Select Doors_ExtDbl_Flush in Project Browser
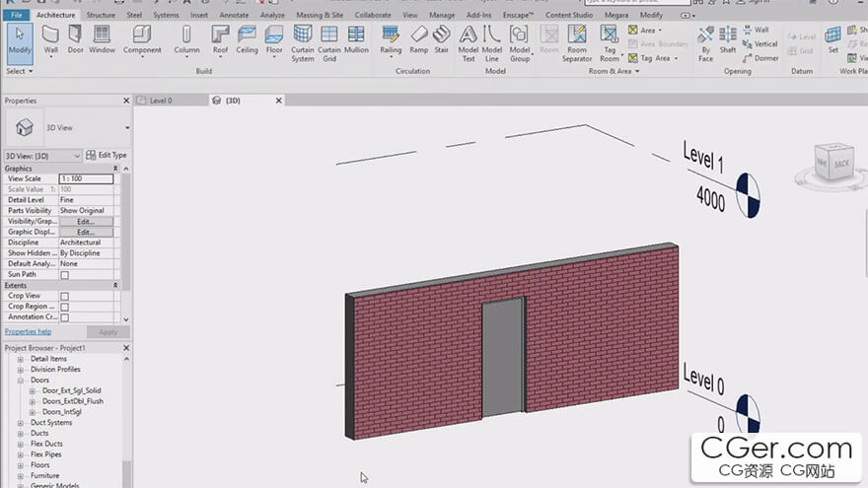 [x=73, y=401]
